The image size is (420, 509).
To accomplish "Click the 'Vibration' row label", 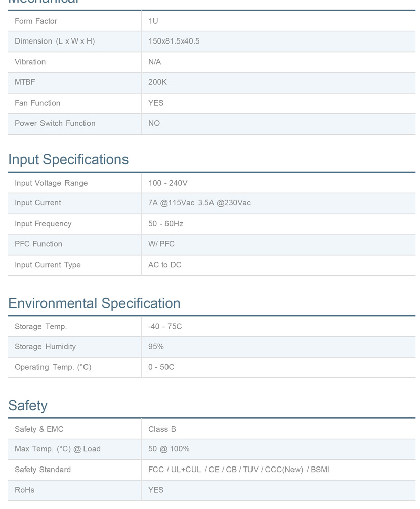I will click(30, 62).
